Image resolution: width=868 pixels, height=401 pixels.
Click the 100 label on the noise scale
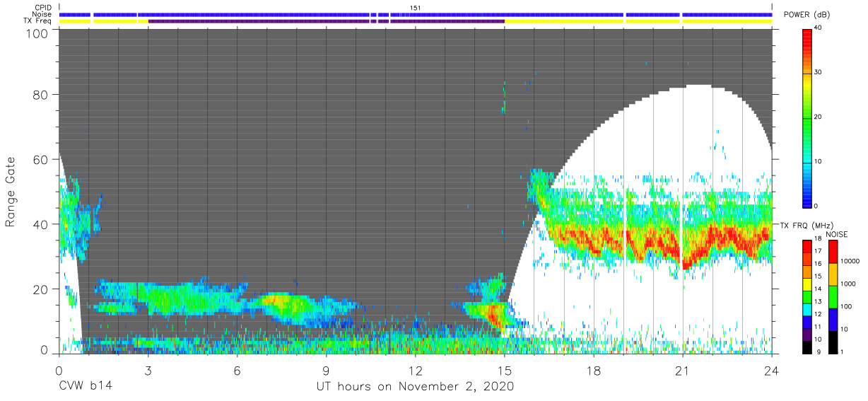[x=848, y=306]
